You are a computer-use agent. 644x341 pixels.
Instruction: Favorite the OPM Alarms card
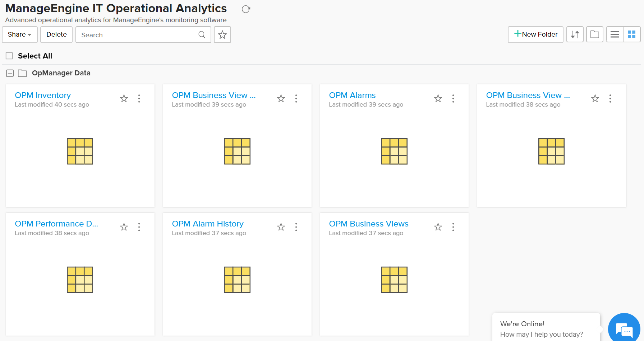tap(438, 98)
